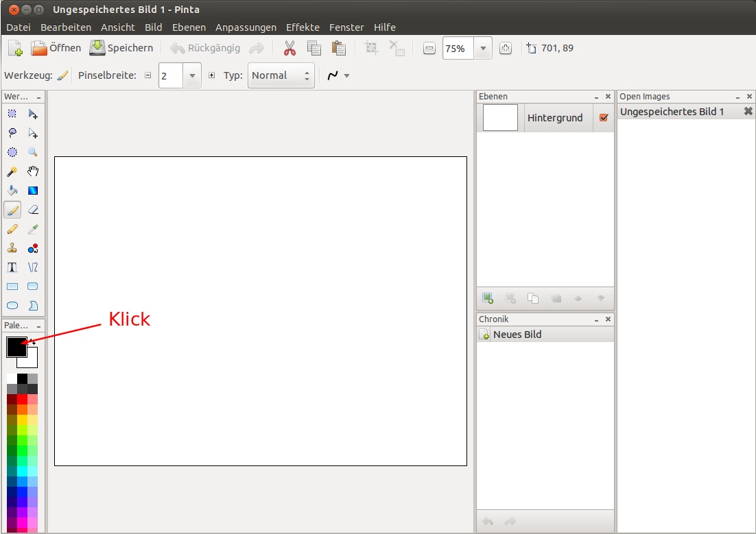Click the Öffnen button
This screenshot has height=534, width=756.
coord(56,48)
